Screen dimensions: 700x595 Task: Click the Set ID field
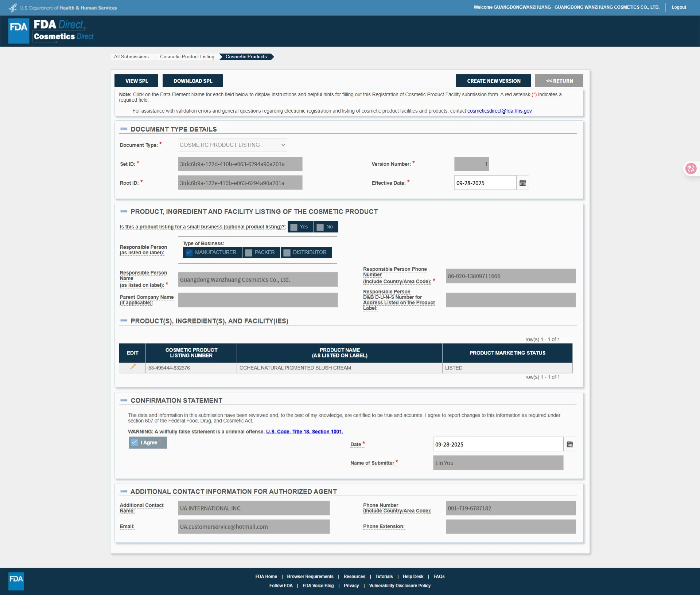point(240,164)
